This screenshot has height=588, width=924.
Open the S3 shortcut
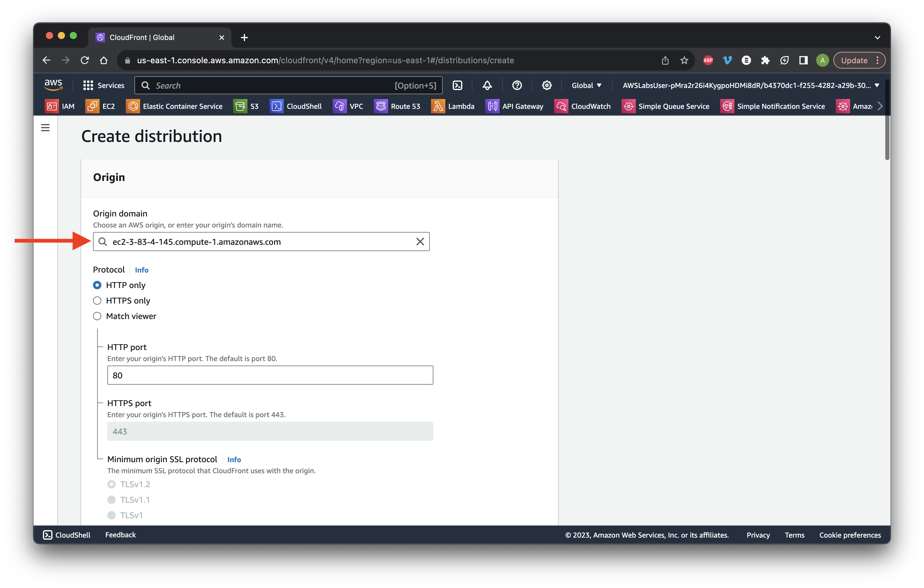[x=246, y=106]
